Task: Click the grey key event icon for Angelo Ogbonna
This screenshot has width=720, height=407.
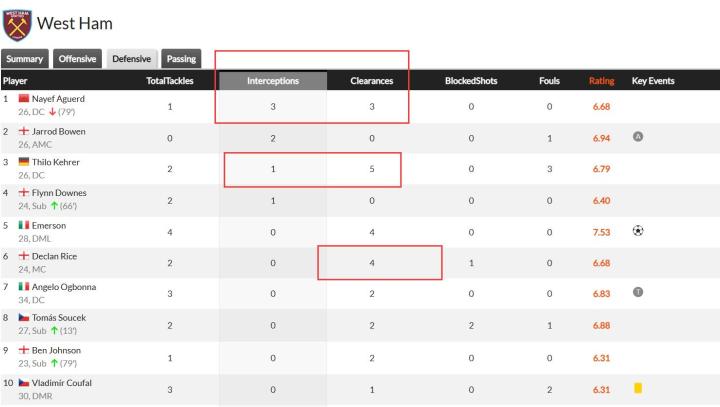Action: (638, 292)
